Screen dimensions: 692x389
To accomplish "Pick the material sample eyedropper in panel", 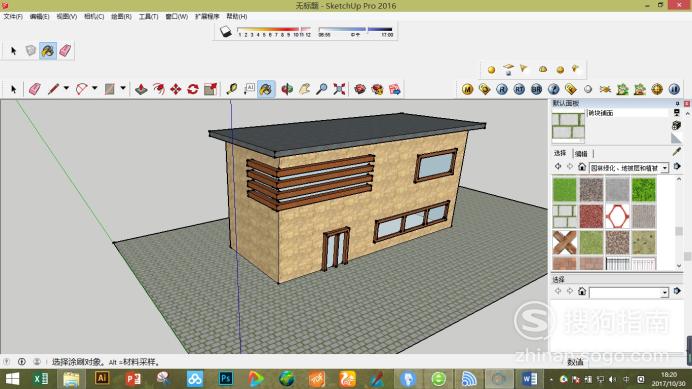I will [677, 151].
